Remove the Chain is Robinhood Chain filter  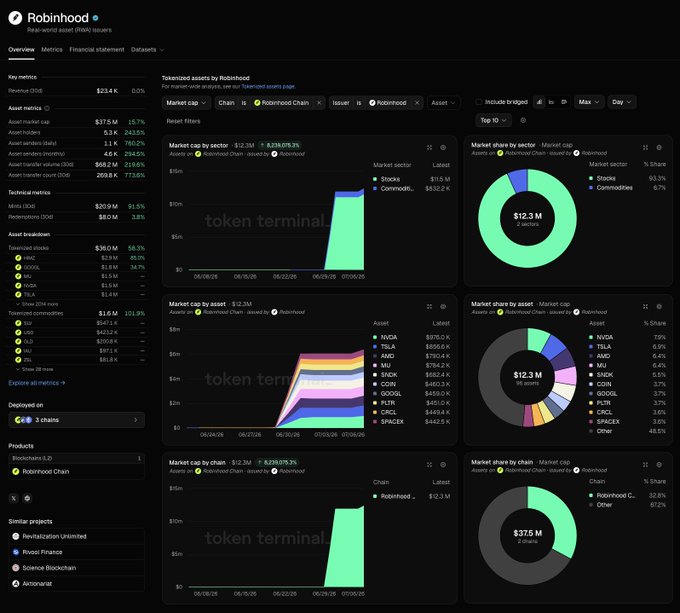pos(319,103)
